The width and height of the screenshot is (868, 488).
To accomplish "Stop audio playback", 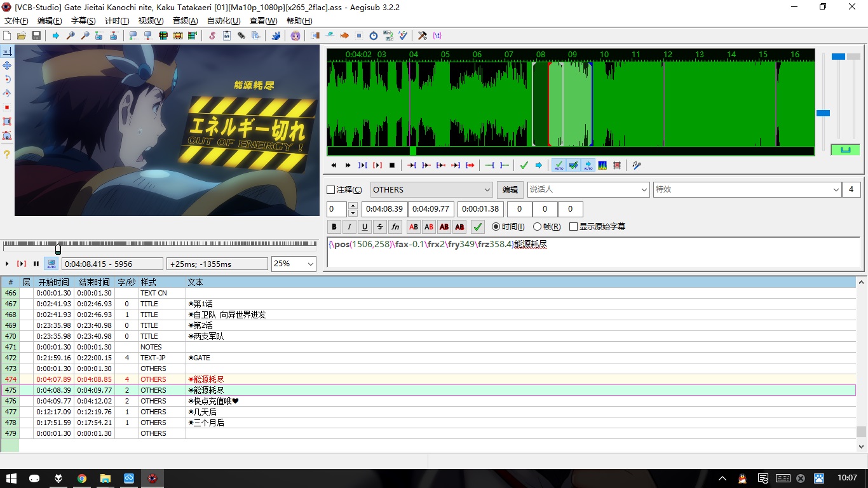I will pyautogui.click(x=392, y=165).
